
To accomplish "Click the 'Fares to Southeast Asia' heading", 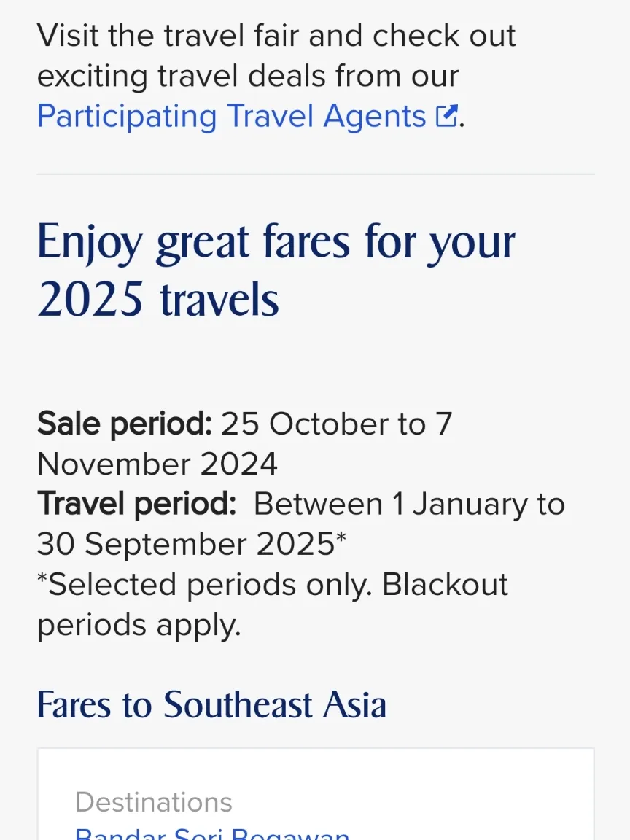I will (211, 704).
